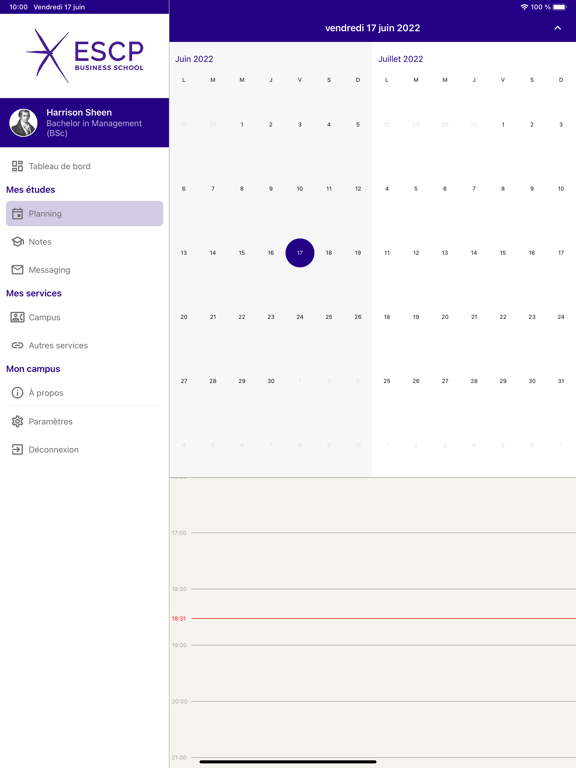Viewport: 576px width, 768px height.
Task: Open Campus menu item
Action: click(x=84, y=317)
